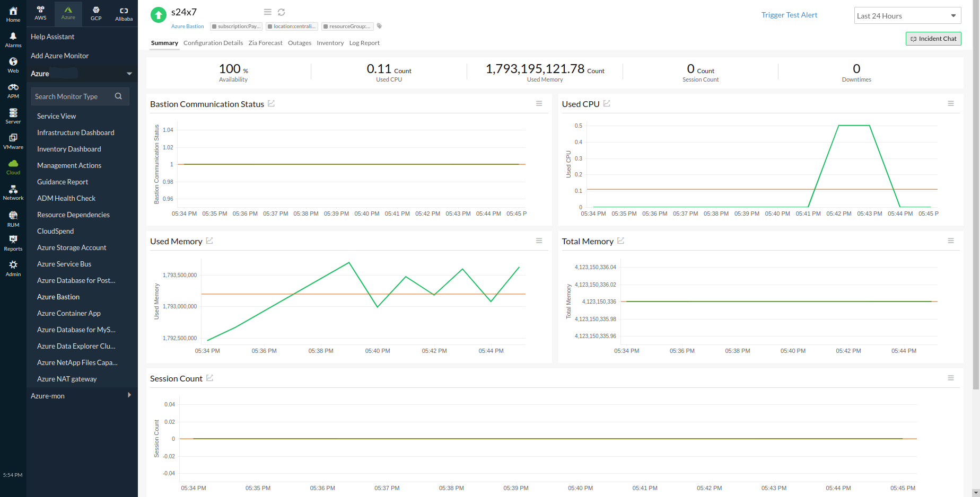Click search magnifier in Search Monitor Type
This screenshot has height=497, width=980.
click(118, 96)
